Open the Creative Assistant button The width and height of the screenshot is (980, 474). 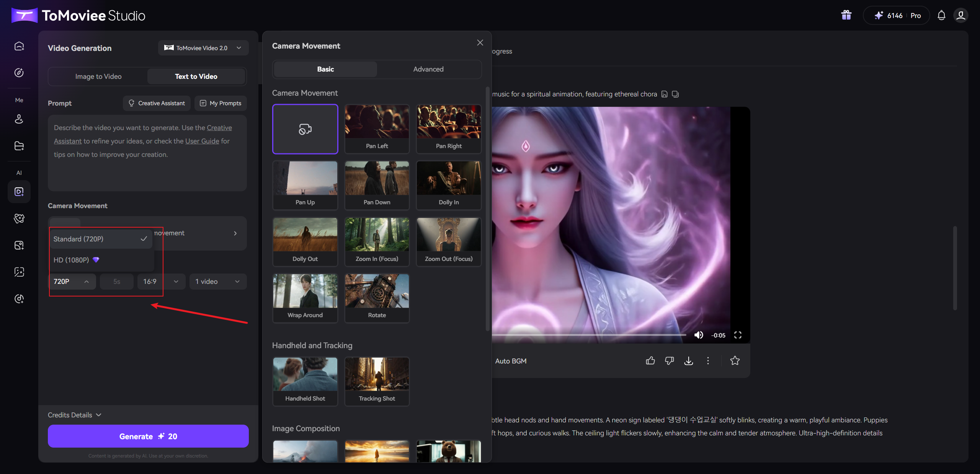click(x=157, y=103)
